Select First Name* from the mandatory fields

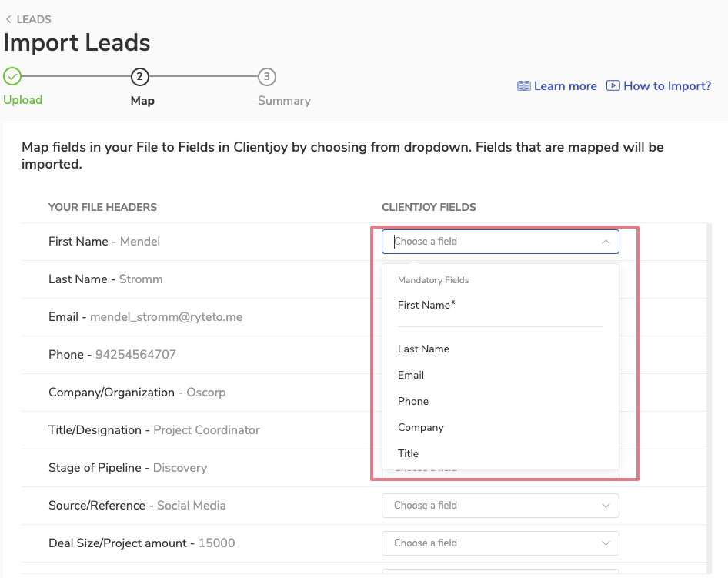[x=426, y=306]
